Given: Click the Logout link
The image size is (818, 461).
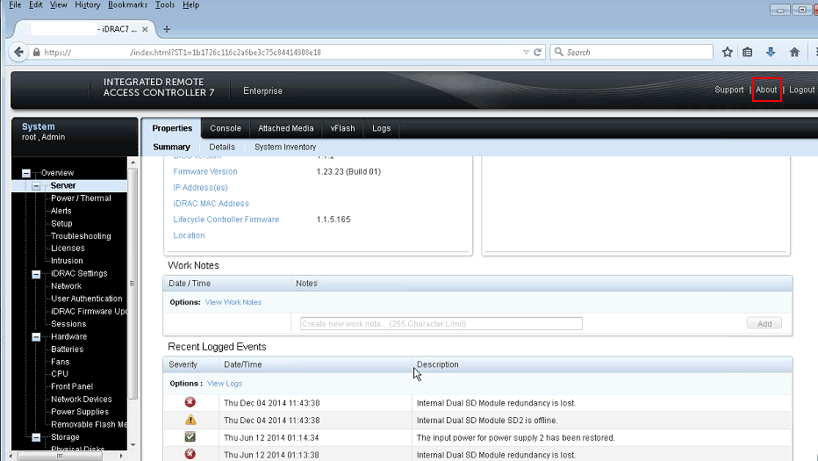Looking at the screenshot, I should (802, 90).
